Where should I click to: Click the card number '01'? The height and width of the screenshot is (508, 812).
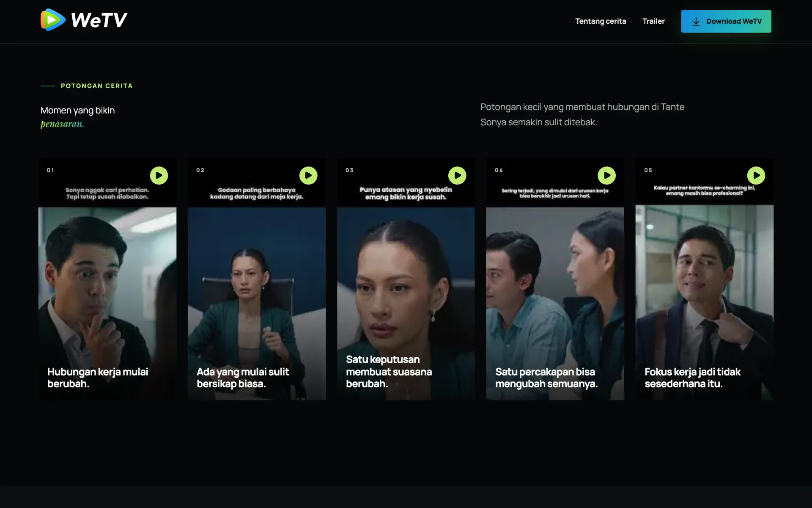pos(50,170)
